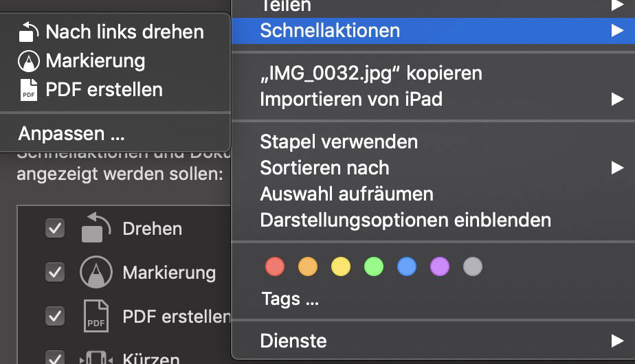Click the PDF document icon in the submenu
The image size is (635, 364).
pos(29,90)
